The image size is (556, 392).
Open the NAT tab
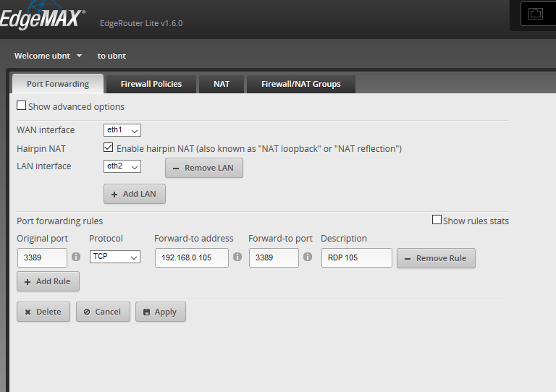coord(222,84)
